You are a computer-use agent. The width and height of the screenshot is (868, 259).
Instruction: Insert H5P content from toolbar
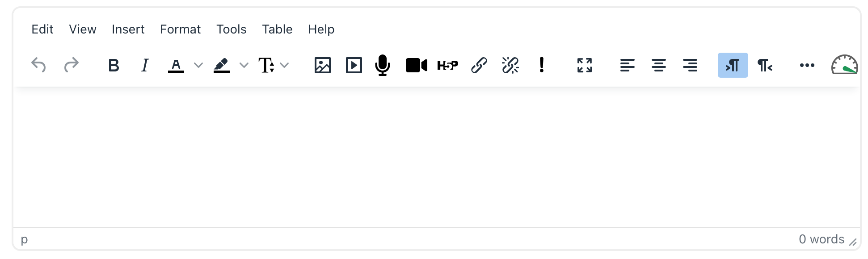[447, 65]
